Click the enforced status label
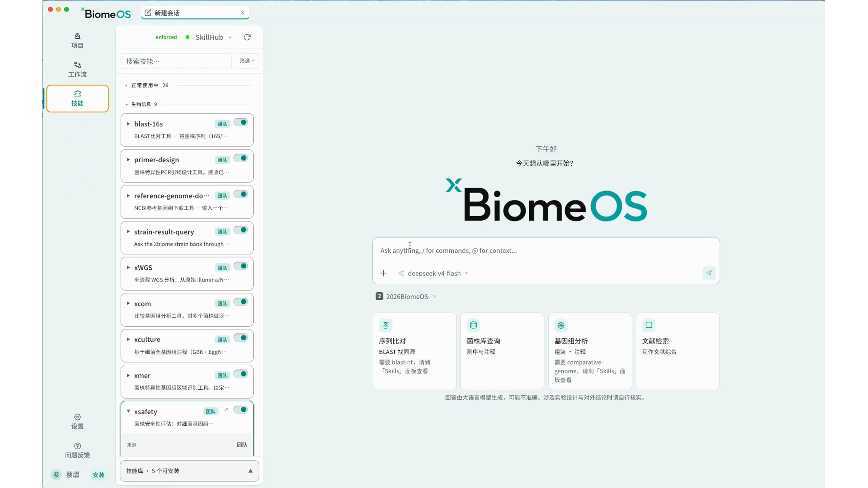868x488 pixels. (x=166, y=37)
